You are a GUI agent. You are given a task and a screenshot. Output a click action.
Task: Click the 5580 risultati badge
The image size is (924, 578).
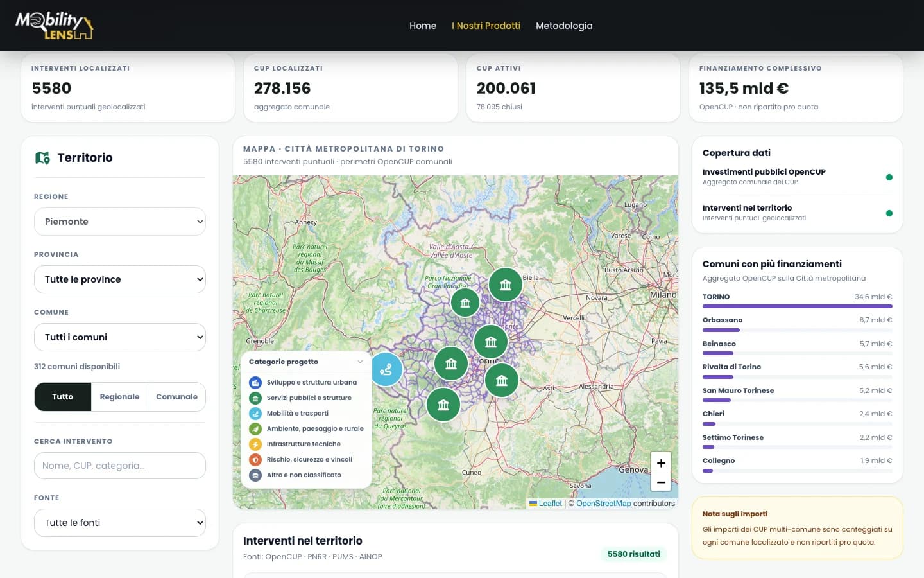tap(634, 554)
